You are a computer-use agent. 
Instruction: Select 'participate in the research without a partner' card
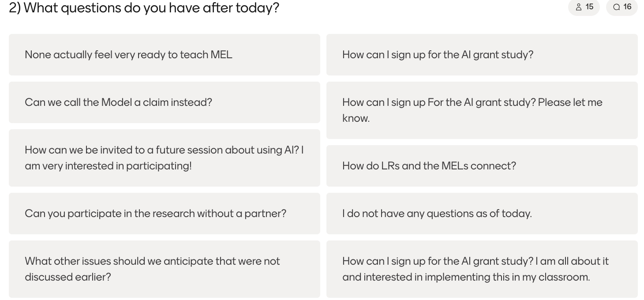point(165,214)
